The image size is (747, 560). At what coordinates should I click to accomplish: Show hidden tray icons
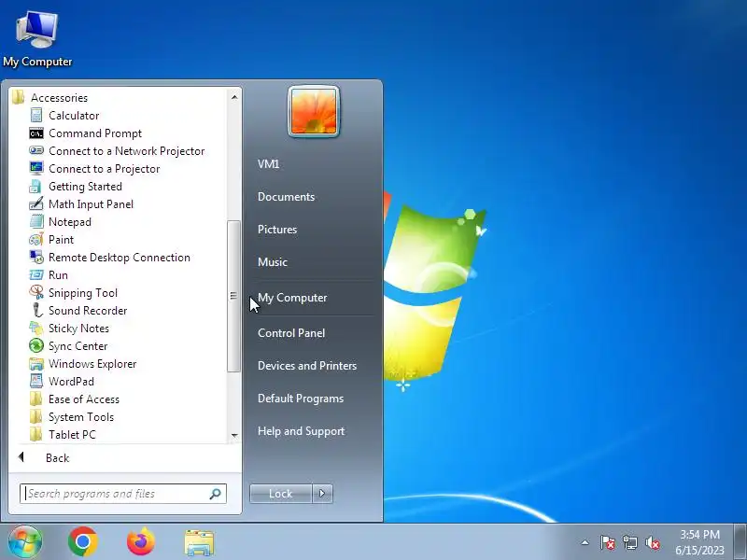point(585,542)
